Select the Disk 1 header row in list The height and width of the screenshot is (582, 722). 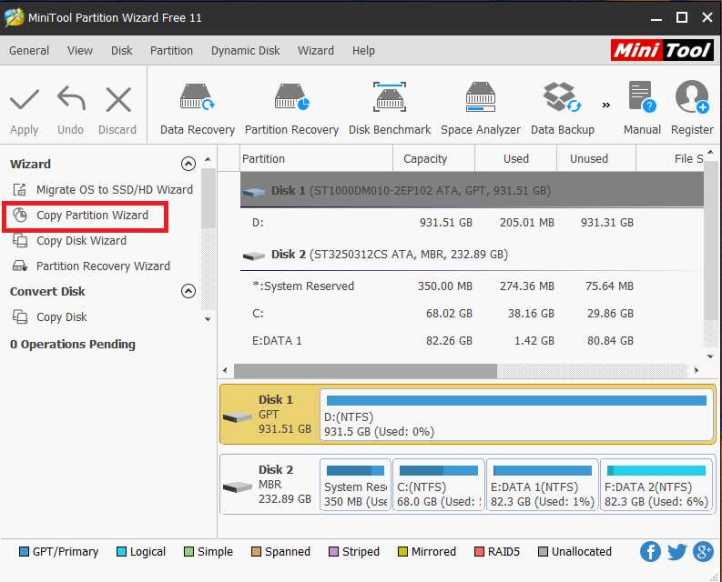tap(472, 190)
